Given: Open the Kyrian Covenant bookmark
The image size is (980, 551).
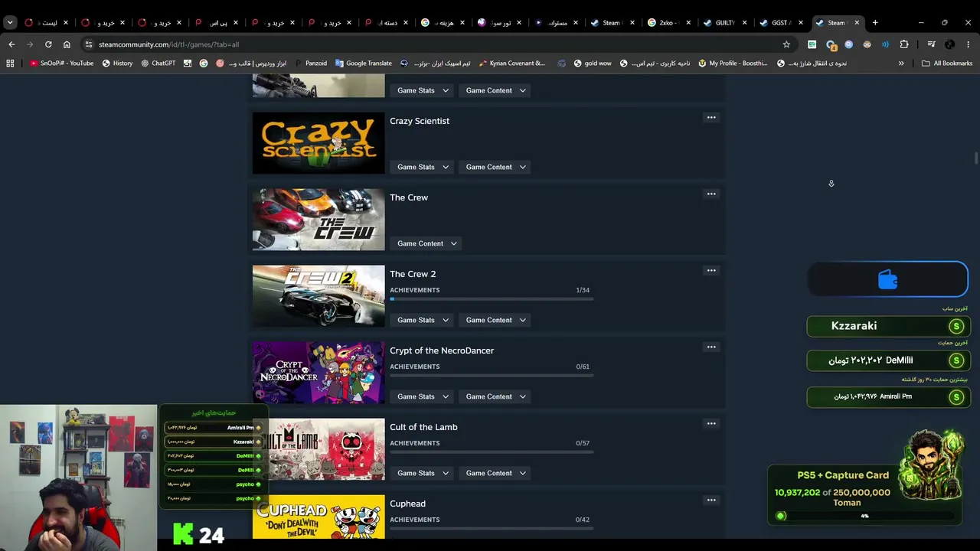Looking at the screenshot, I should click(x=511, y=64).
